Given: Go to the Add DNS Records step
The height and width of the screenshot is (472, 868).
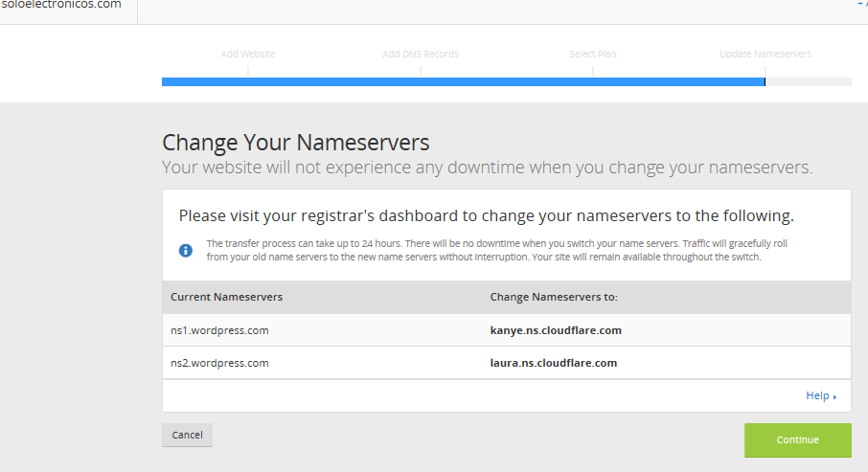Looking at the screenshot, I should [421, 55].
